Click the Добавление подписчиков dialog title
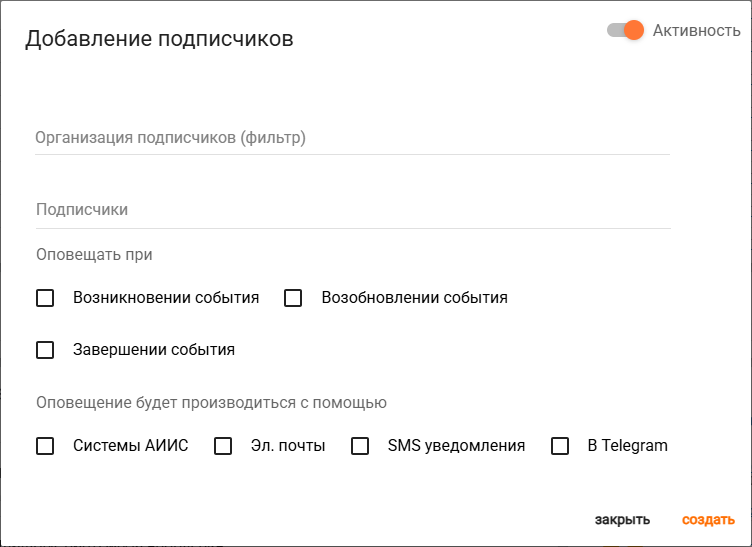 (159, 39)
